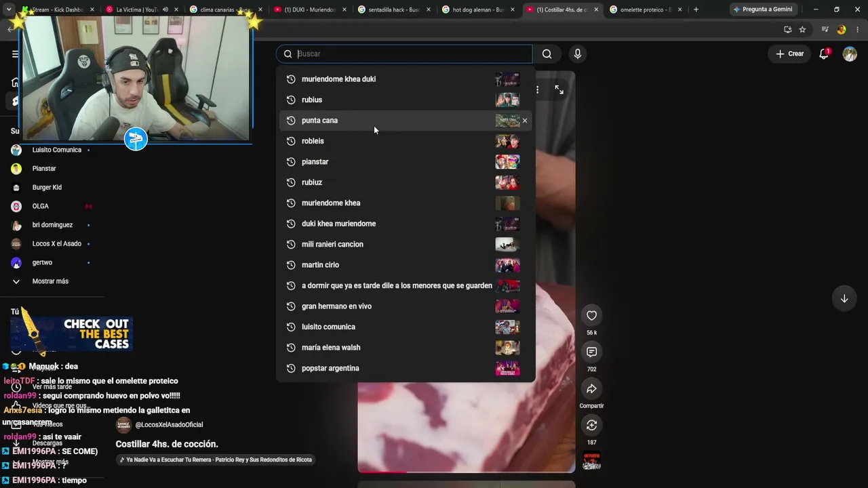868x488 pixels.
Task: Click the install/cast icon in the address bar
Action: (x=787, y=29)
